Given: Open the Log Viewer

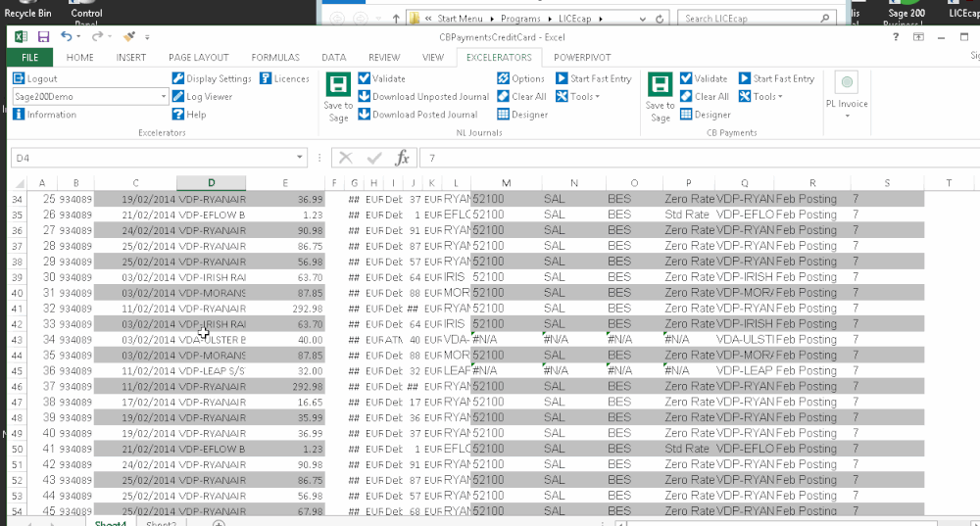Looking at the screenshot, I should point(202,97).
